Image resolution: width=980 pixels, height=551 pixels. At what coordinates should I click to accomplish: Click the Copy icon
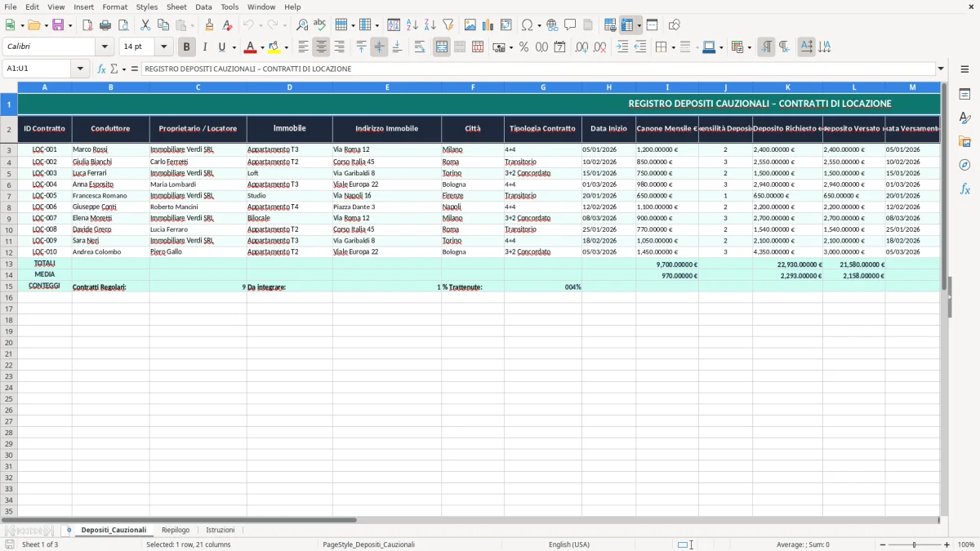[x=163, y=25]
